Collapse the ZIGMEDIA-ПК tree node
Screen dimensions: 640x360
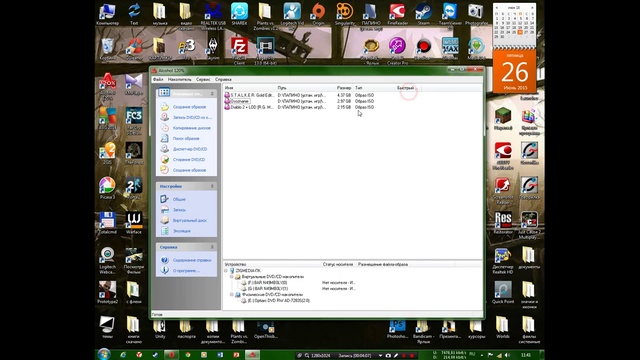(x=226, y=271)
